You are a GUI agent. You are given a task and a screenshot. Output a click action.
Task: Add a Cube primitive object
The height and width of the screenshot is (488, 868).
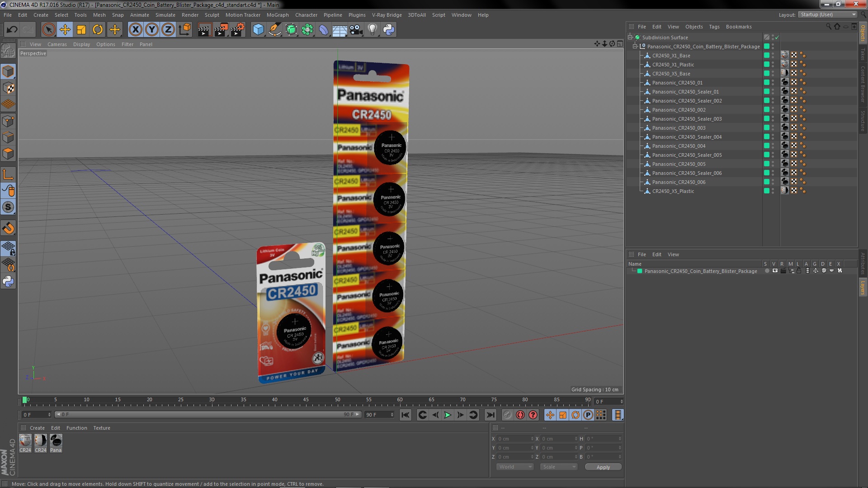click(x=258, y=30)
